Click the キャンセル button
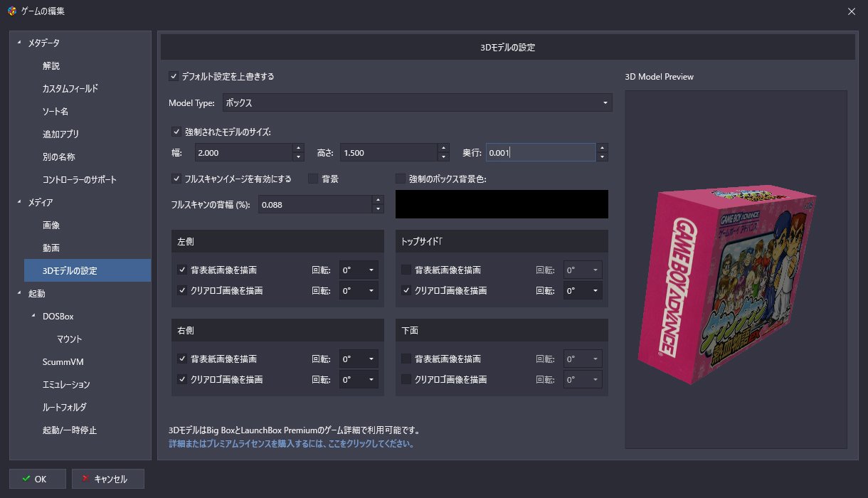 pyautogui.click(x=108, y=479)
